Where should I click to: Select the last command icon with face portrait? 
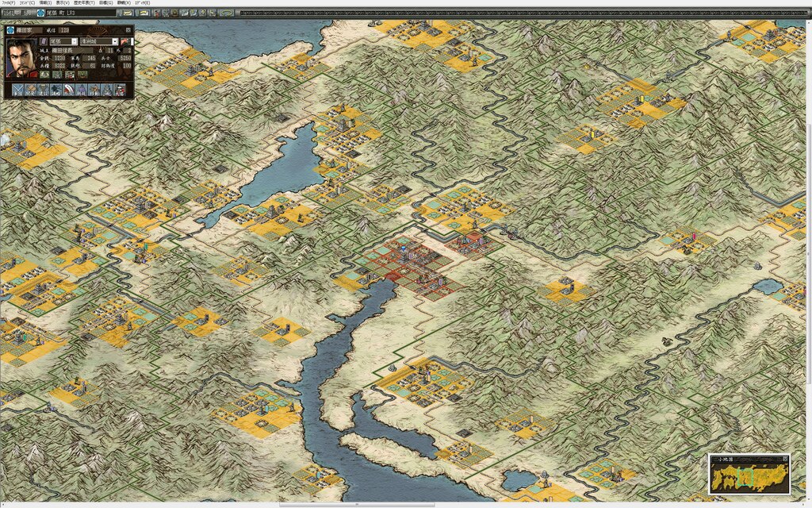pyautogui.click(x=120, y=90)
